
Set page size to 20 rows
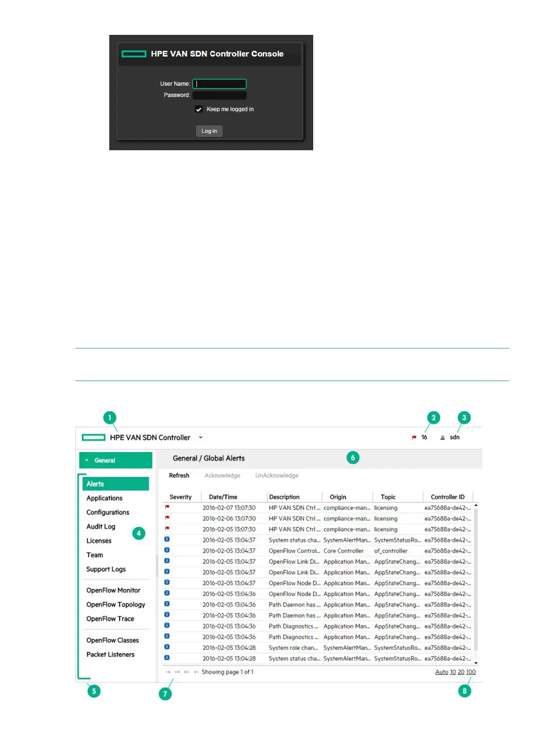461,672
